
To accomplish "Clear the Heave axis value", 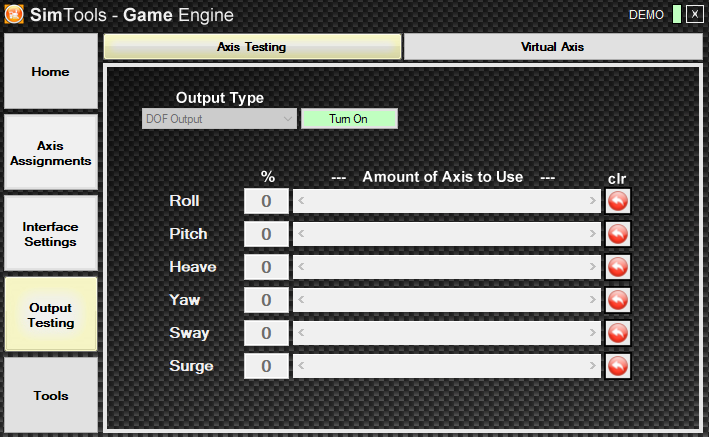I will pyautogui.click(x=618, y=267).
